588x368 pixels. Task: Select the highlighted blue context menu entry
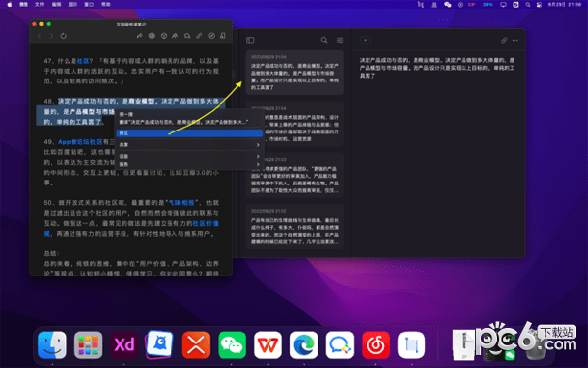coord(189,133)
